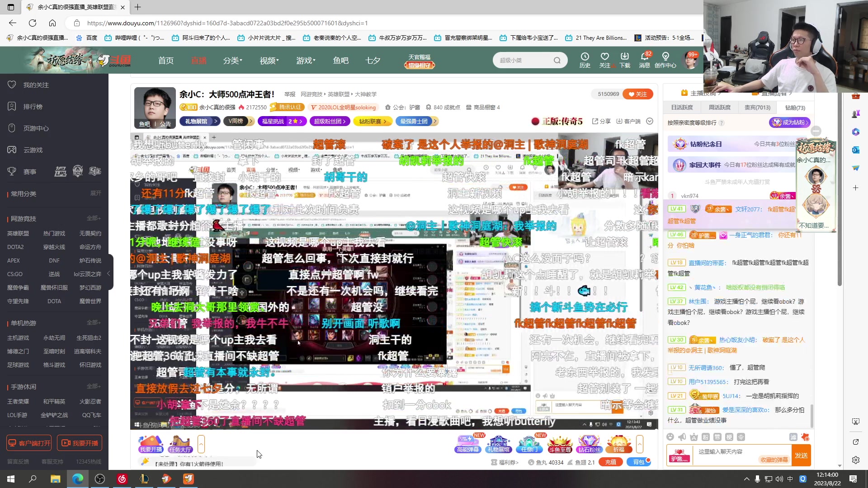Expand more options chevron under stream title
868x488 pixels.
pos(650,121)
